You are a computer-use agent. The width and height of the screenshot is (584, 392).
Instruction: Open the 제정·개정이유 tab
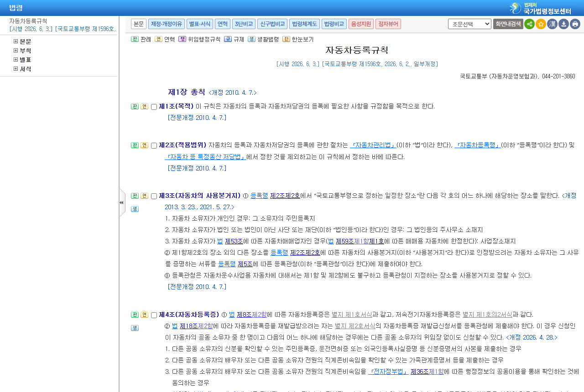tap(167, 24)
